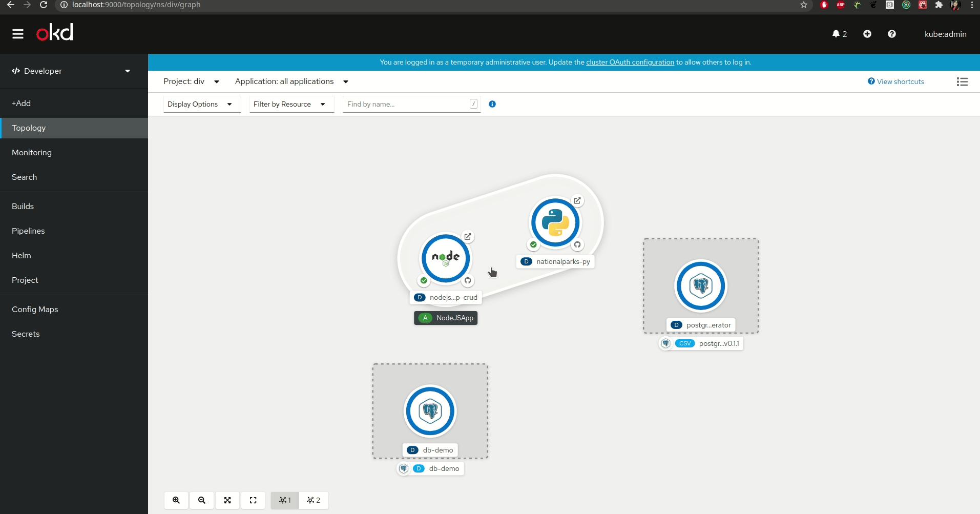The image size is (980, 514).
Task: Open Pipelines in sidebar
Action: [74, 231]
